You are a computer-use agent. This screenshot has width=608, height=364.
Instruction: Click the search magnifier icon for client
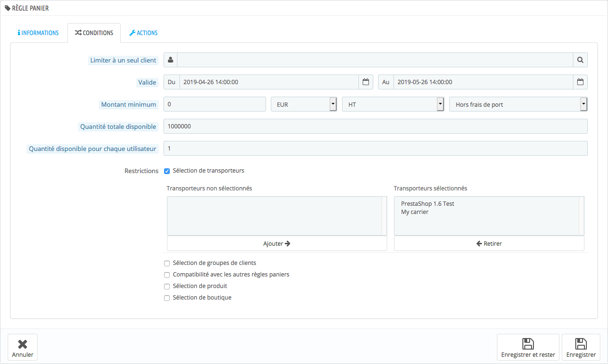pos(580,60)
